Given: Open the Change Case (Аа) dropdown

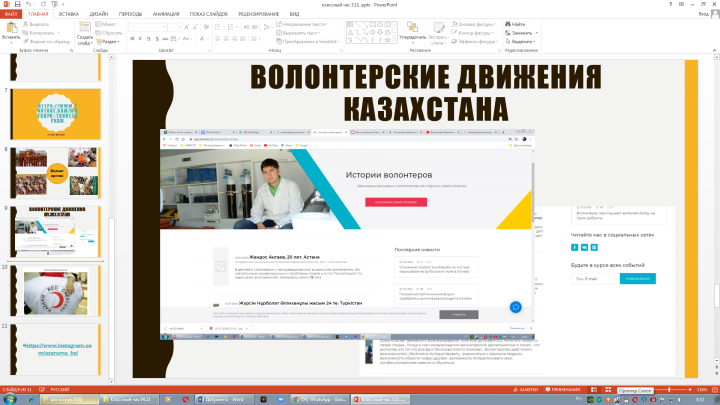Looking at the screenshot, I should [x=187, y=39].
